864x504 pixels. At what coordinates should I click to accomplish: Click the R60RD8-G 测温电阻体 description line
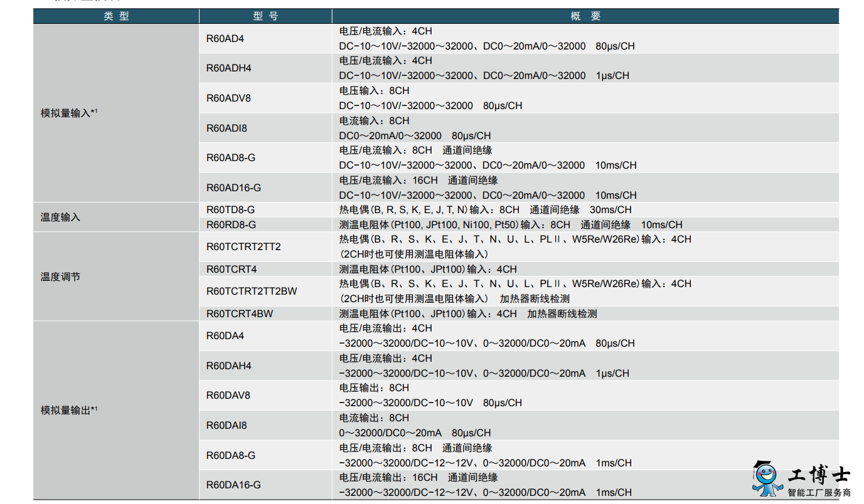click(x=511, y=224)
